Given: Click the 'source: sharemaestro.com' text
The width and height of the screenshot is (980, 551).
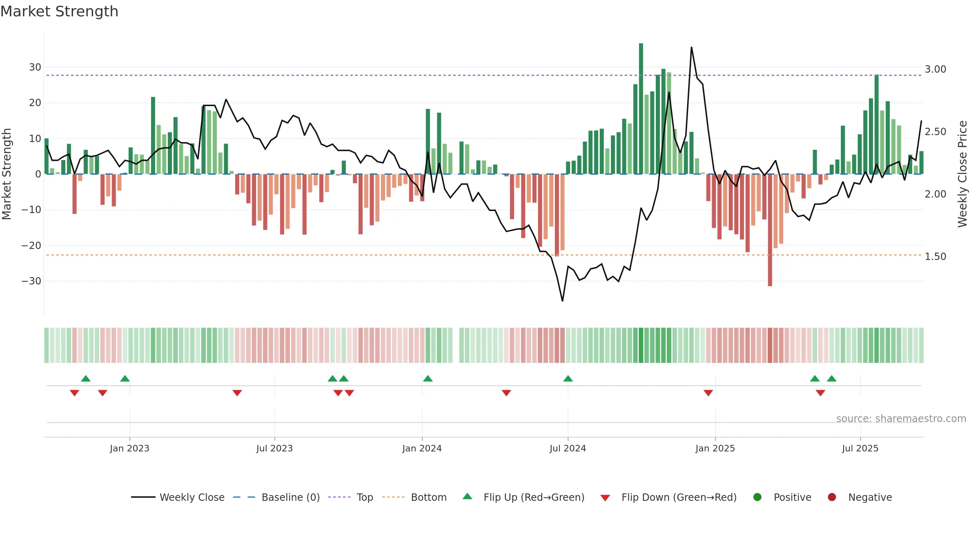Looking at the screenshot, I should tap(901, 419).
